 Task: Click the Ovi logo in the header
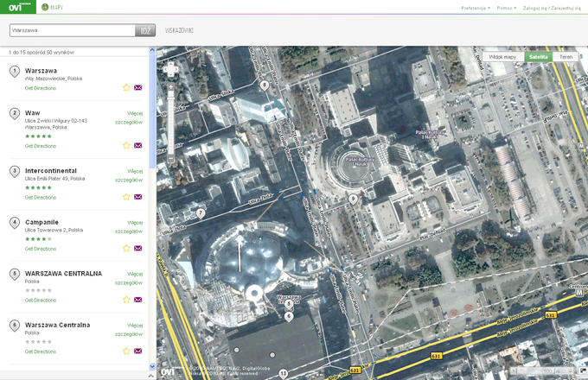pyautogui.click(x=17, y=7)
